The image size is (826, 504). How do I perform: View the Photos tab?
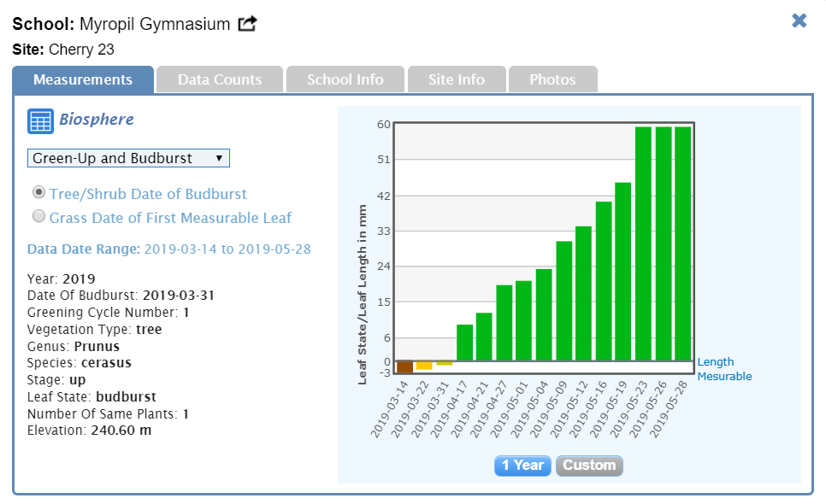(552, 79)
